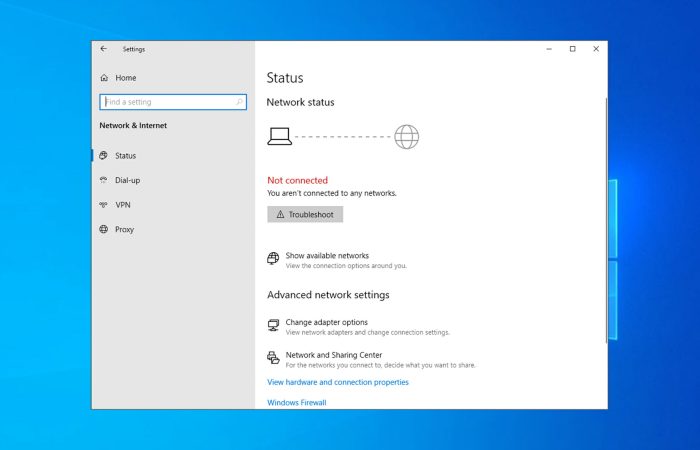The width and height of the screenshot is (700, 450).
Task: Click the Network and Sharing Center icon
Action: pyautogui.click(x=273, y=358)
